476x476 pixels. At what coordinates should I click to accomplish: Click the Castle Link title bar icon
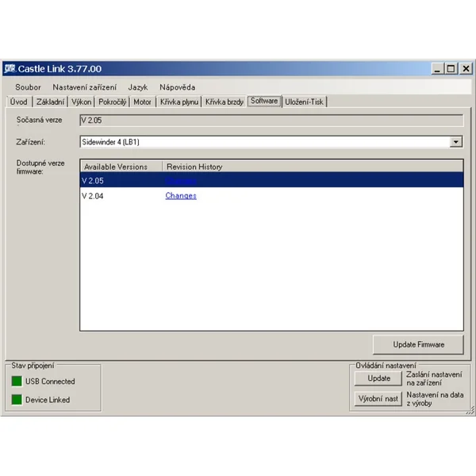pos(9,69)
